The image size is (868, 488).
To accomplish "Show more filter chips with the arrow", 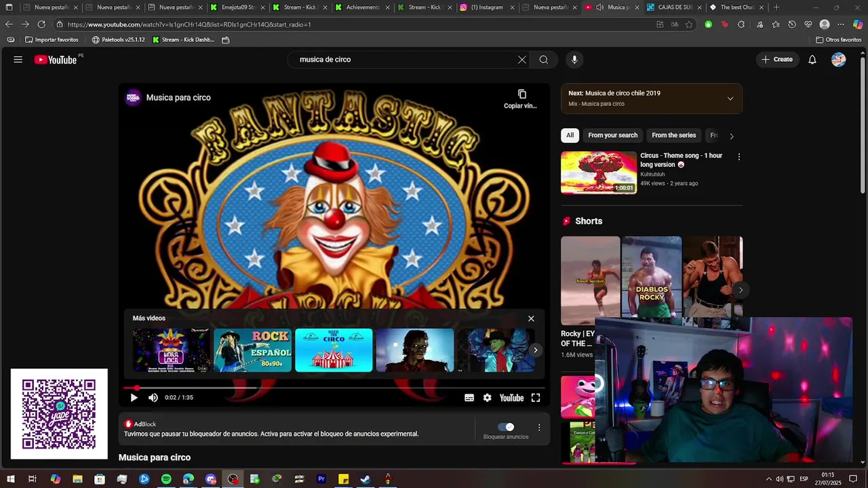I will pos(731,136).
